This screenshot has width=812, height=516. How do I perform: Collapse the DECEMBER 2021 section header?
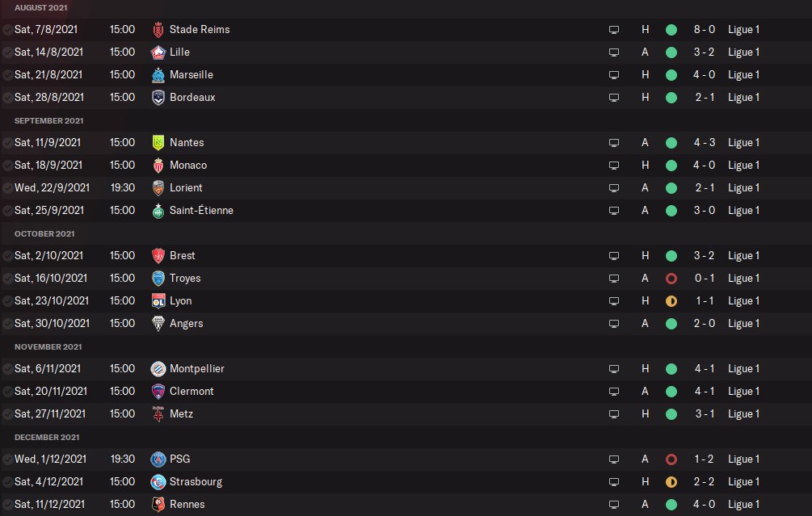pyautogui.click(x=47, y=438)
